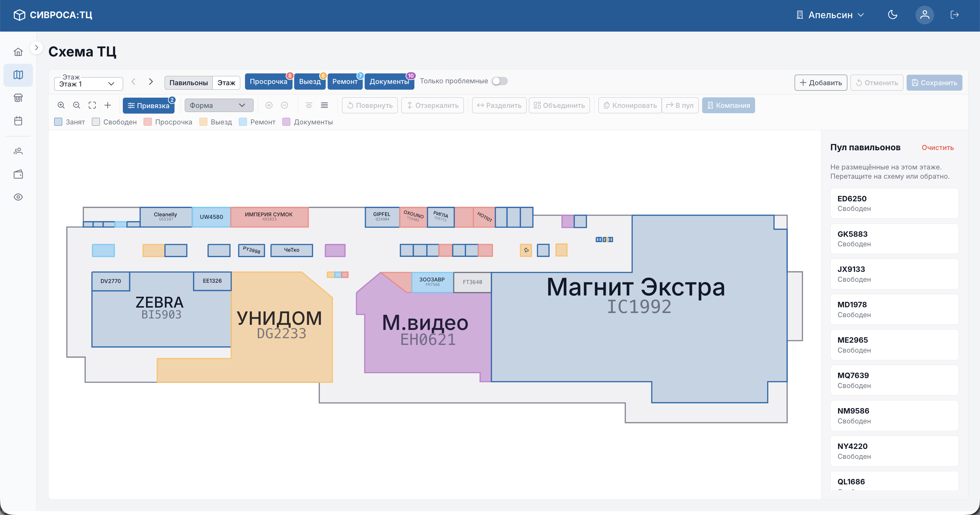Image resolution: width=980 pixels, height=515 pixels.
Task: Click the В пул button
Action: coord(680,105)
